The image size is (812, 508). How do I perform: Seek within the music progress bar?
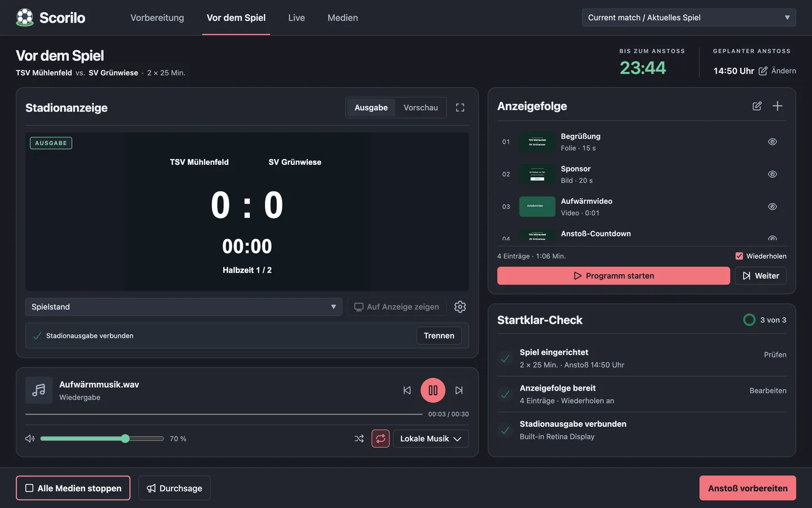(x=224, y=414)
